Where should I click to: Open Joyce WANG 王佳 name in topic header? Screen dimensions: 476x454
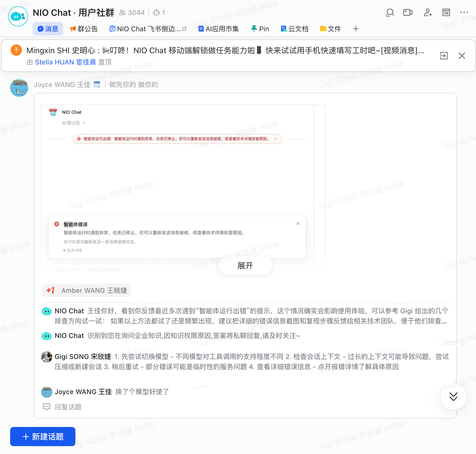(x=62, y=85)
